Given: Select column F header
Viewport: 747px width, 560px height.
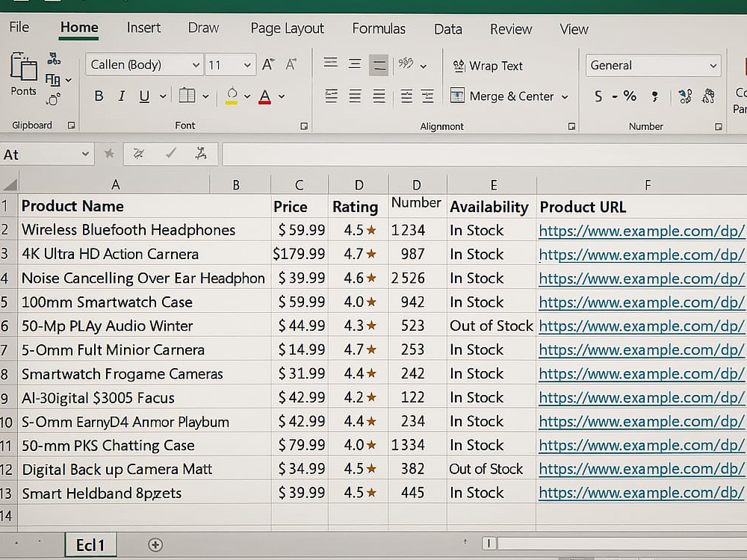Looking at the screenshot, I should [x=648, y=184].
